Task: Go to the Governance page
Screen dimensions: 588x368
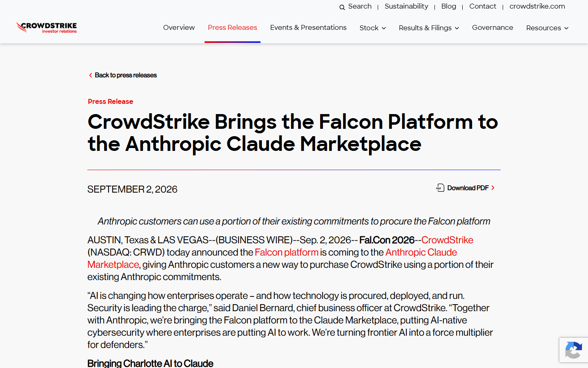Action: (x=492, y=27)
